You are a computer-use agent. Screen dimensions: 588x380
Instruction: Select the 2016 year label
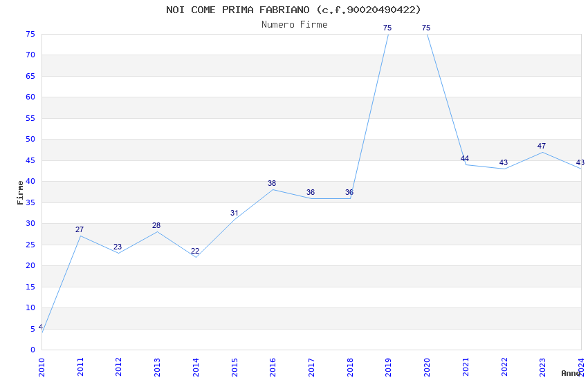(x=273, y=367)
